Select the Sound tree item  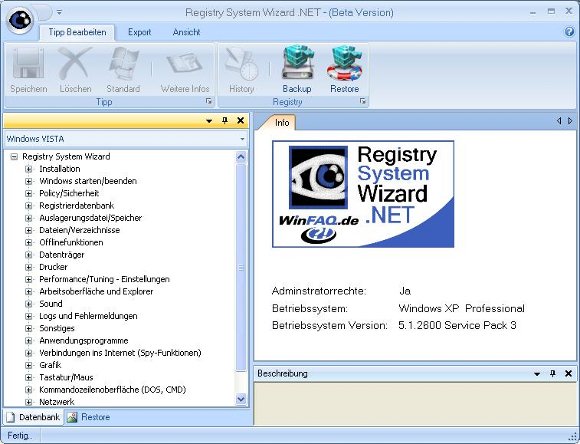click(x=51, y=304)
